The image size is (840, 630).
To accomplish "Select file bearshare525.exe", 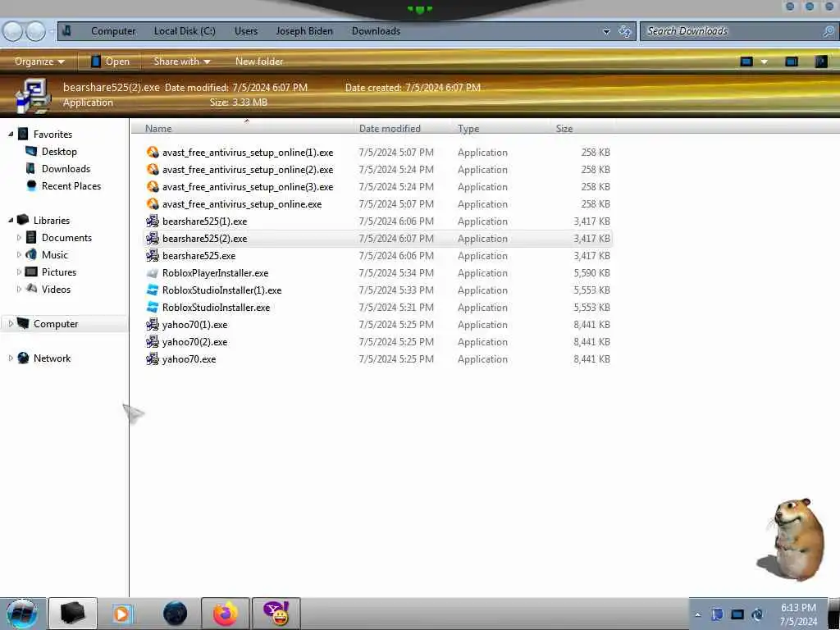I will (199, 256).
